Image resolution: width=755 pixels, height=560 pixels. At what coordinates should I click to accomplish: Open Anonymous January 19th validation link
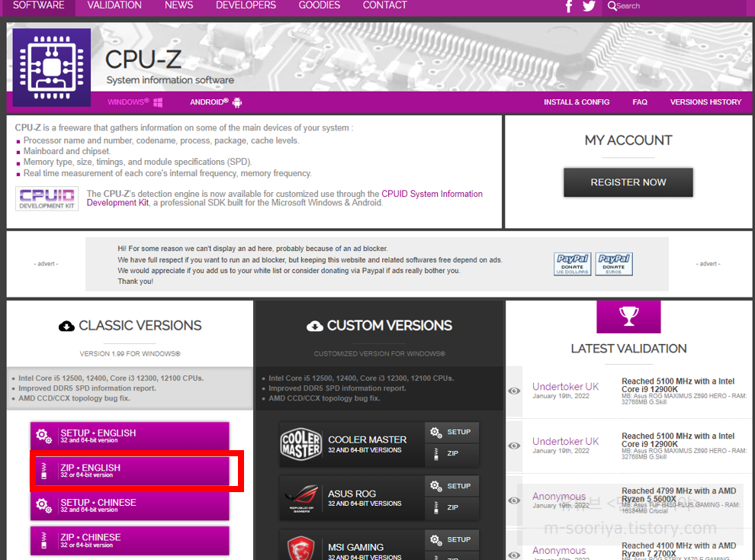tap(559, 497)
